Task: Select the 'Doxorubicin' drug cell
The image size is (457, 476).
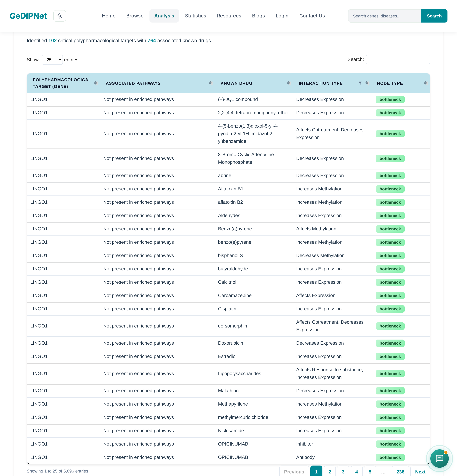Action: [230, 343]
